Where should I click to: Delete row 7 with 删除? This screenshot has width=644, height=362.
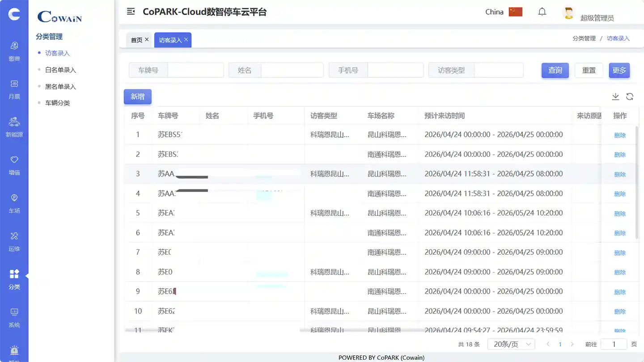(x=620, y=253)
